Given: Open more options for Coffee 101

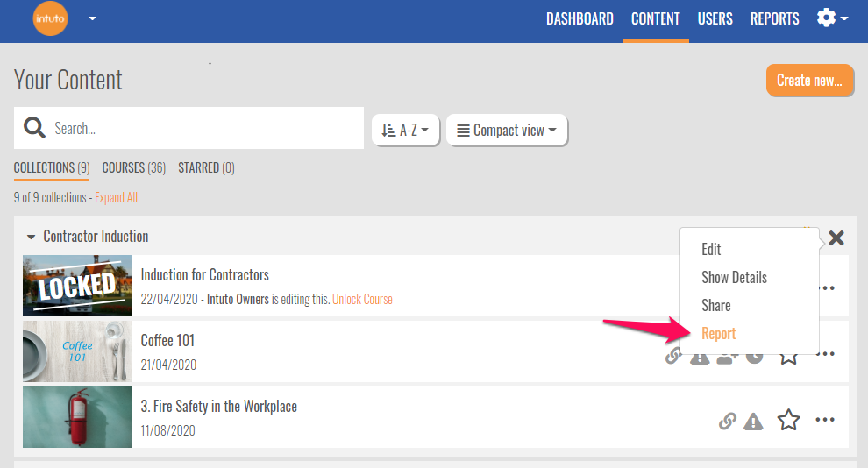Looking at the screenshot, I should (825, 354).
